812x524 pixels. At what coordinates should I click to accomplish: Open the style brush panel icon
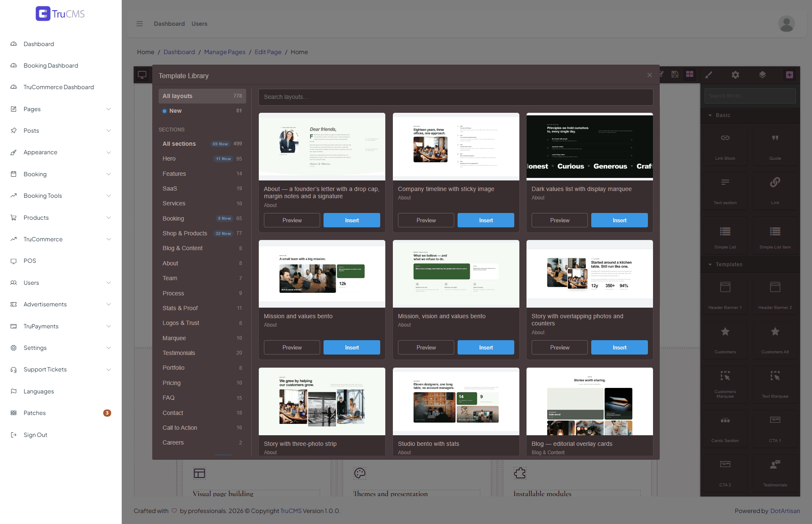[709, 75]
